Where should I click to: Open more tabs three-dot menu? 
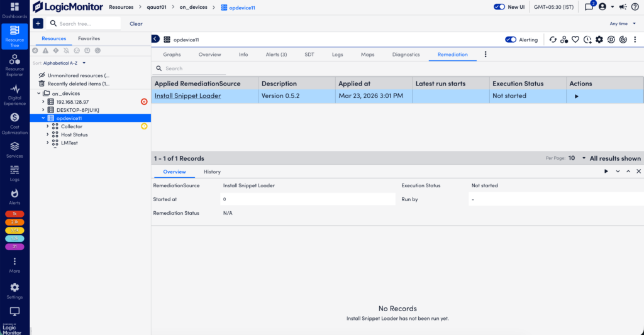pyautogui.click(x=486, y=54)
